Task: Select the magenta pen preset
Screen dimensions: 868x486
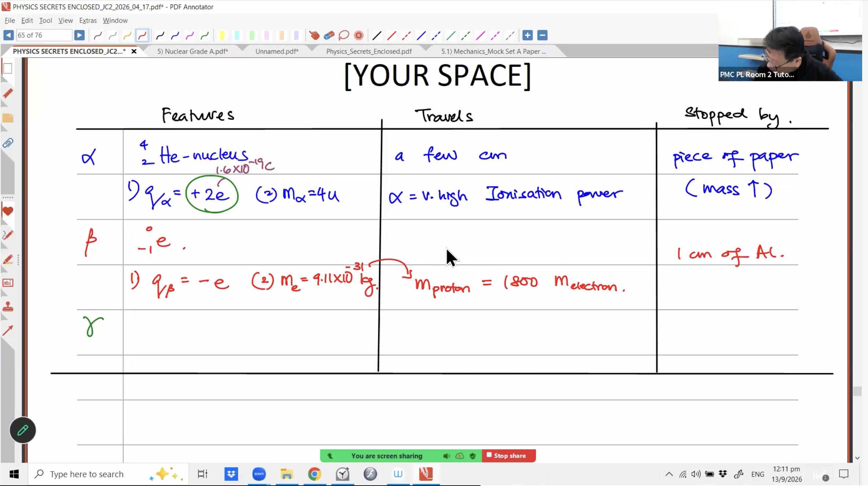Action: click(x=190, y=35)
